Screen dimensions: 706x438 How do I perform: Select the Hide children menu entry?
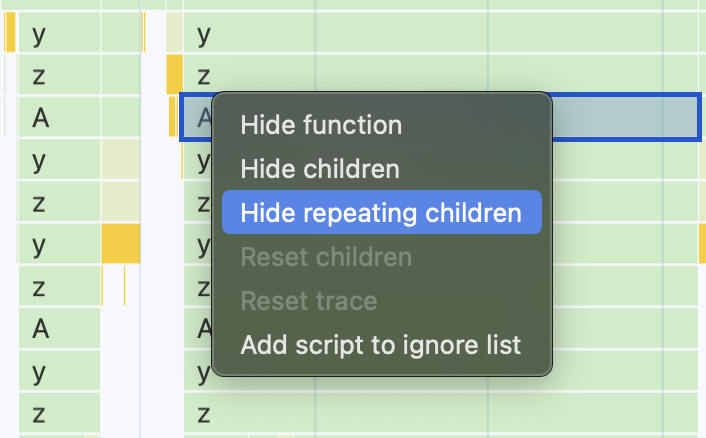320,169
